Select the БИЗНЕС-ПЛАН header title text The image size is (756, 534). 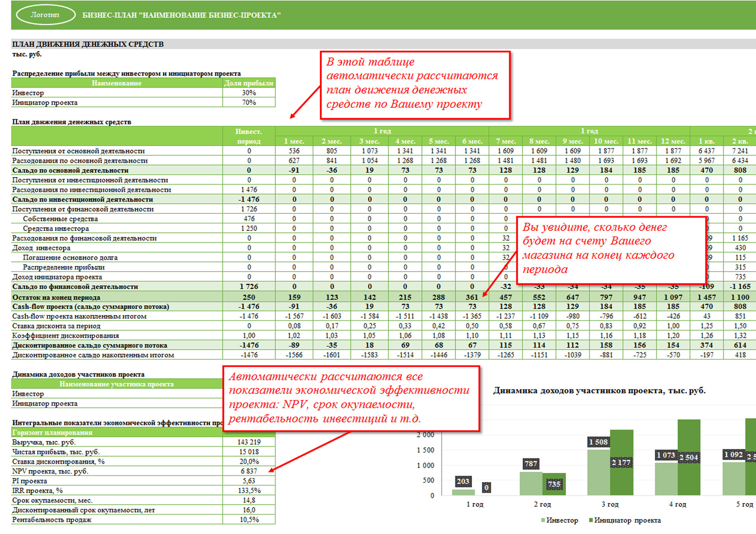(182, 15)
